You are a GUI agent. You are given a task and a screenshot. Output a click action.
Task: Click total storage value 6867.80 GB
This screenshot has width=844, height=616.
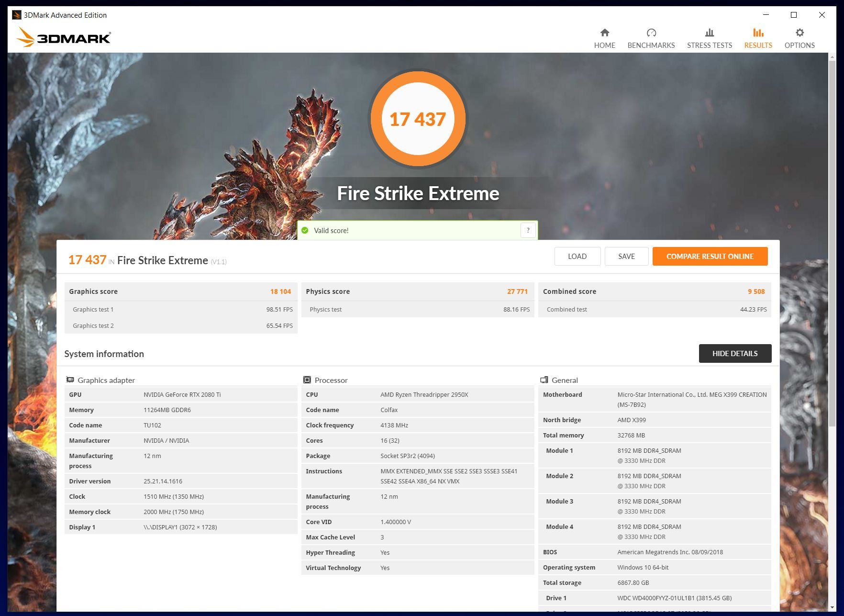pos(633,583)
